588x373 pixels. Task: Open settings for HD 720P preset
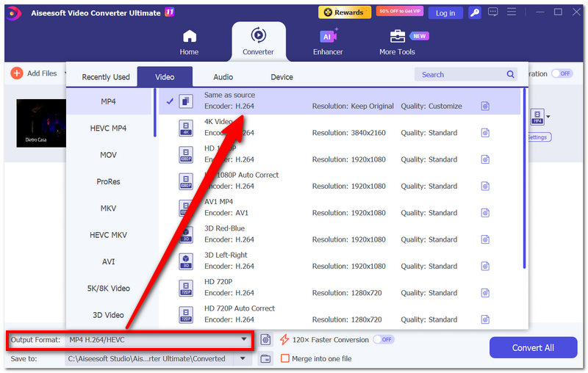click(485, 292)
